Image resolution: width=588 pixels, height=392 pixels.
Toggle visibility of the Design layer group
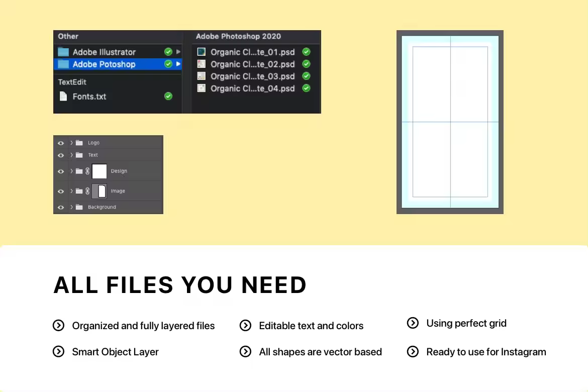click(x=61, y=171)
